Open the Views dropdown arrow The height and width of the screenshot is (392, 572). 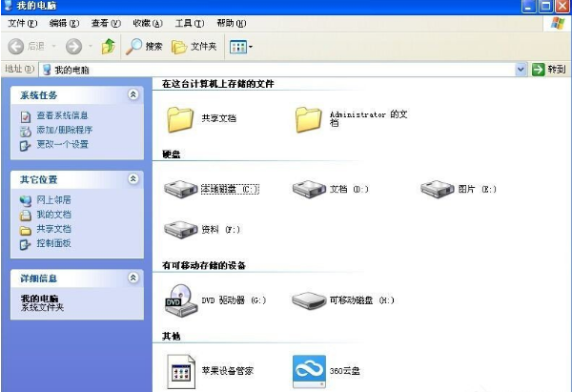[251, 47]
